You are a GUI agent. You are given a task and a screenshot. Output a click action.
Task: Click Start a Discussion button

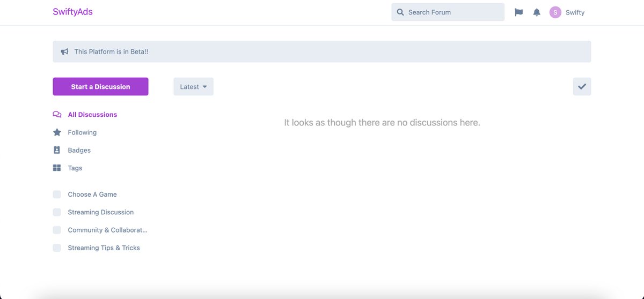pyautogui.click(x=100, y=87)
